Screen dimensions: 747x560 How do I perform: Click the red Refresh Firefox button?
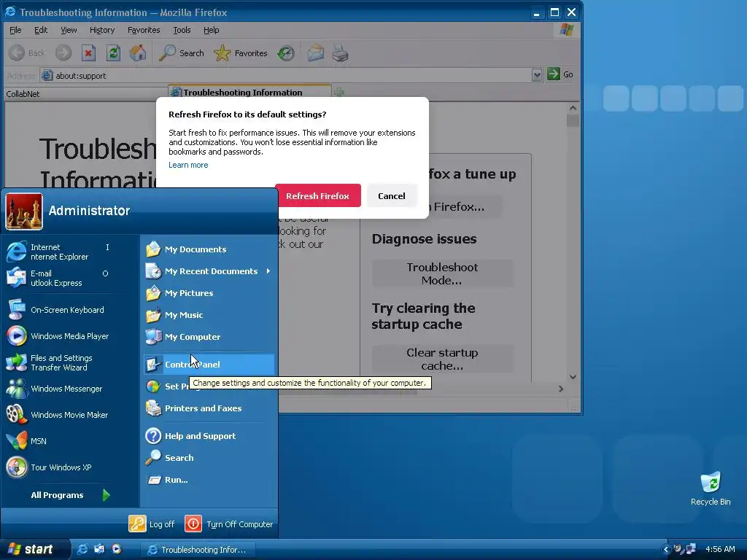pyautogui.click(x=318, y=195)
